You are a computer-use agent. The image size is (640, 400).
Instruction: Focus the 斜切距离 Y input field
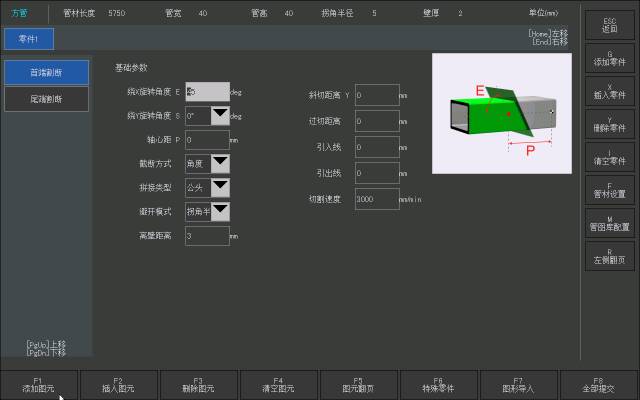tap(377, 95)
